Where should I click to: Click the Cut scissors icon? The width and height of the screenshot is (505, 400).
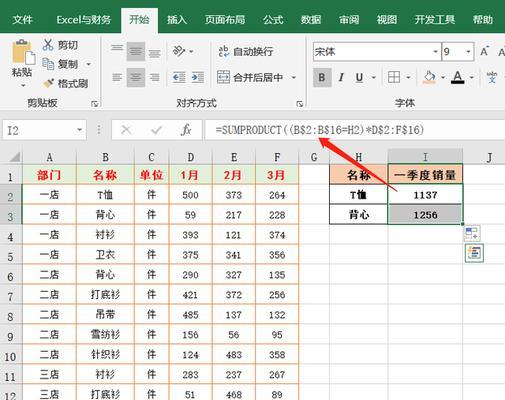[48, 44]
